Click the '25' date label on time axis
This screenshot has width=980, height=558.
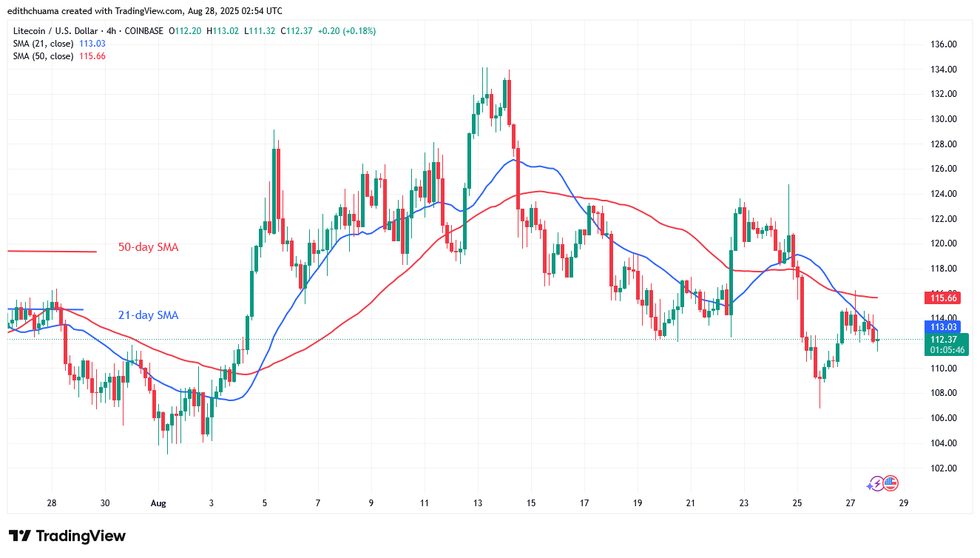click(x=797, y=502)
